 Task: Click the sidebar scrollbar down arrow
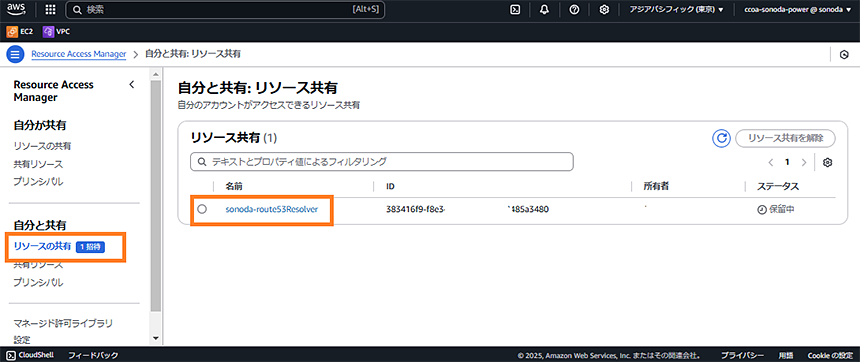click(156, 338)
